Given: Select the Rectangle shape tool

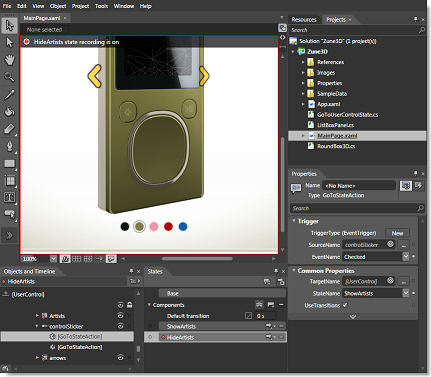Looking at the screenshot, I should [9, 163].
